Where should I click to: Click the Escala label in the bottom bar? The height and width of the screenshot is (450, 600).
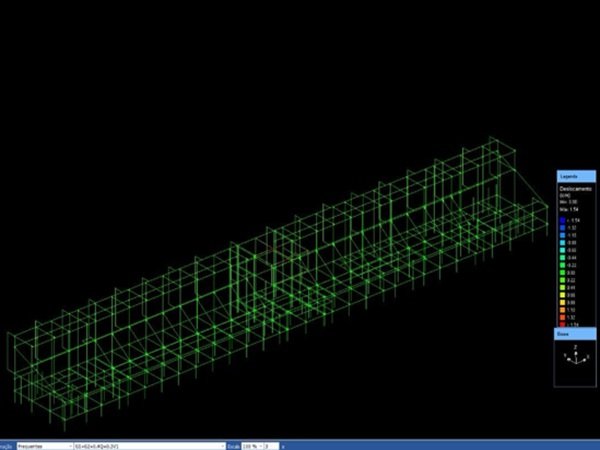click(233, 445)
